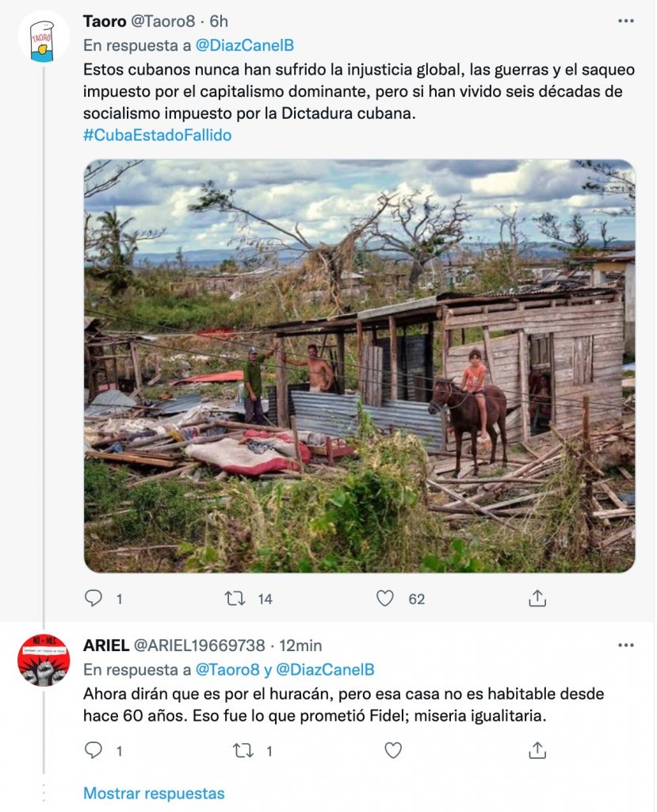This screenshot has height=812, width=657.
Task: Reply to ARIEL's tweet via comment icon
Action: [x=94, y=750]
